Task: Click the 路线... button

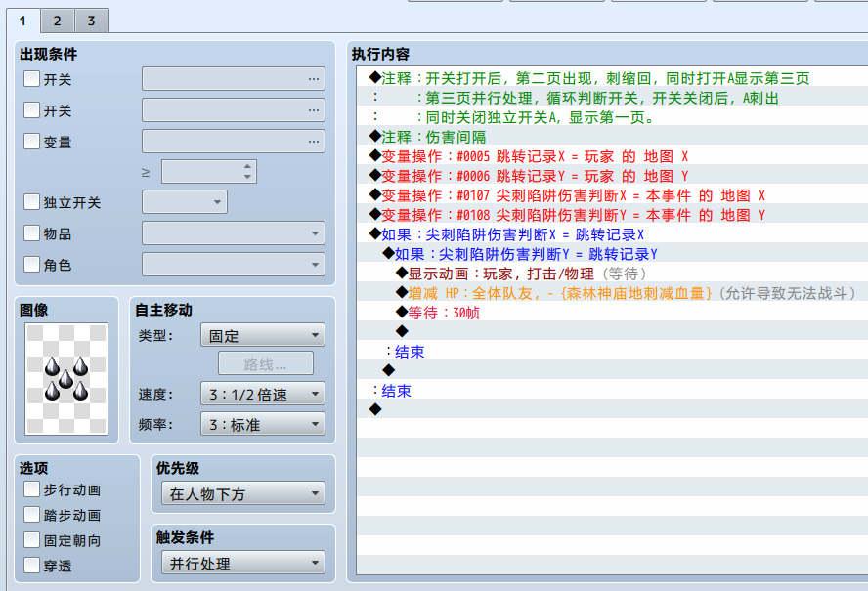Action: coord(266,364)
